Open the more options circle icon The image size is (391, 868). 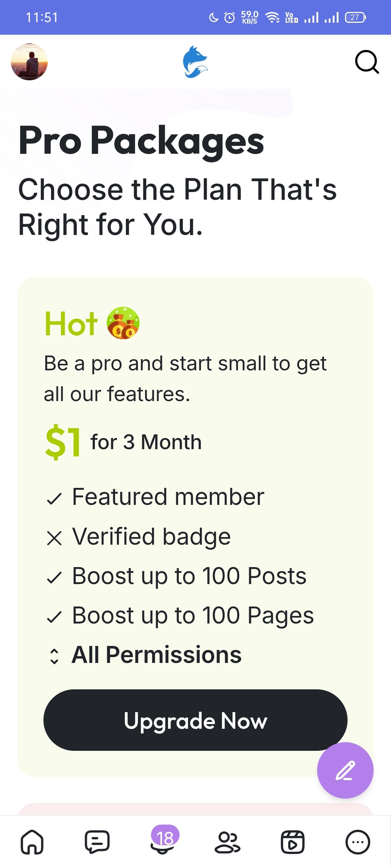(x=358, y=842)
